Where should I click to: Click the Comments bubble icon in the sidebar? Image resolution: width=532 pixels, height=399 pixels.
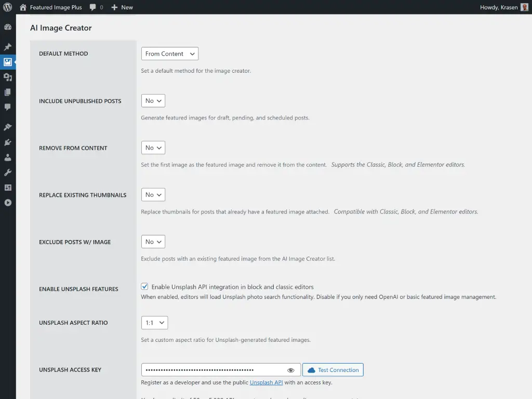coord(8,107)
